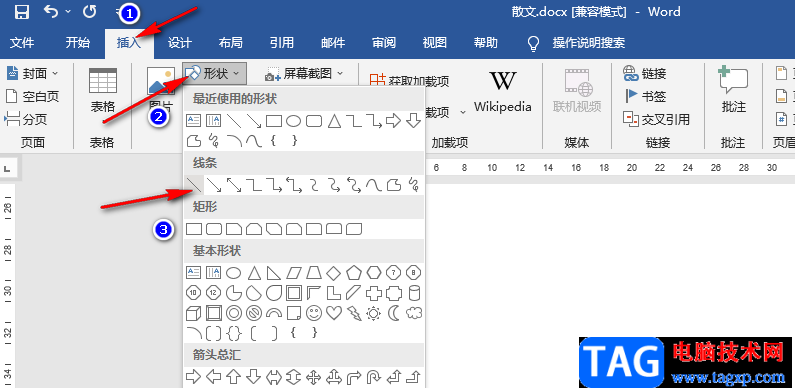Select the Moon (crescent) shape

pyautogui.click(x=394, y=313)
